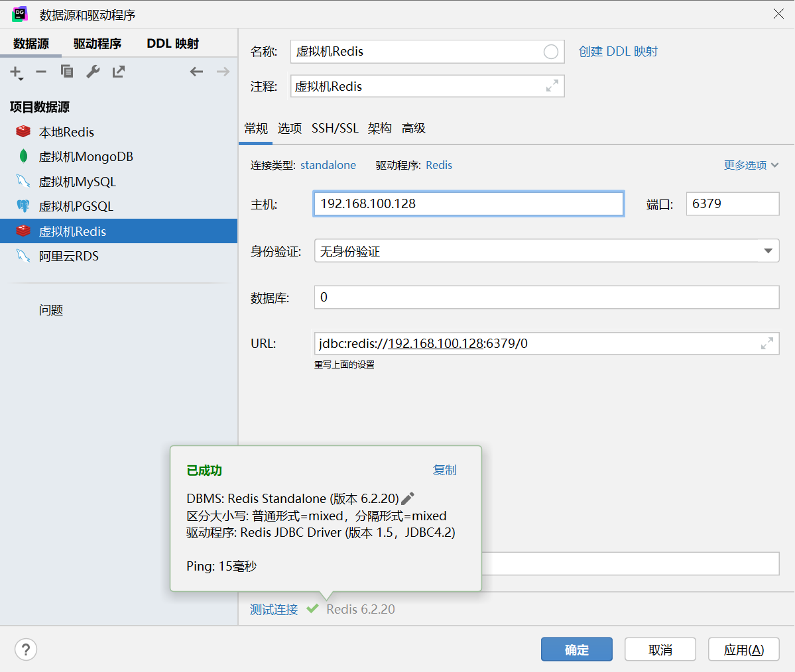Click the 数据库 input field

(x=546, y=297)
